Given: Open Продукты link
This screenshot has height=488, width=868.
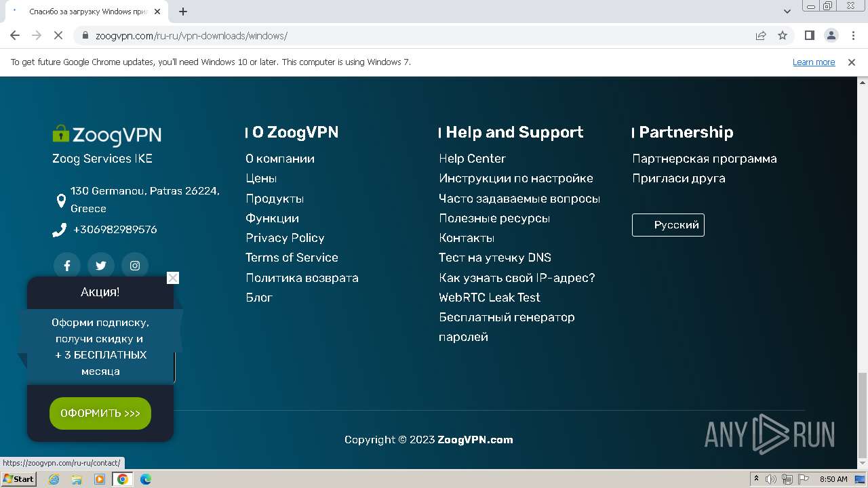Looking at the screenshot, I should (x=275, y=199).
